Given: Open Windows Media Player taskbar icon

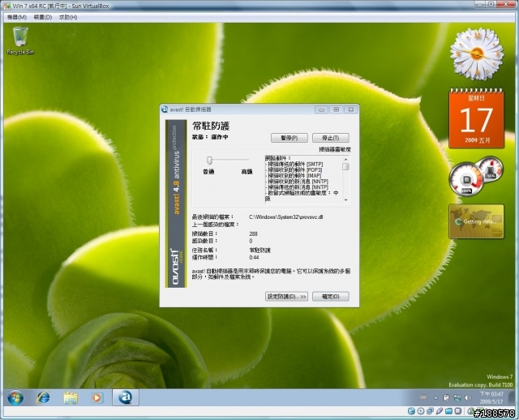Looking at the screenshot, I should point(97,397).
